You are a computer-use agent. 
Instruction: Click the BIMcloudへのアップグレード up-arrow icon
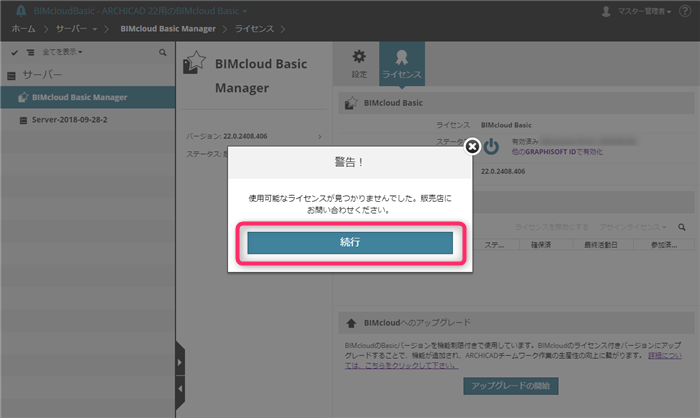coord(351,323)
